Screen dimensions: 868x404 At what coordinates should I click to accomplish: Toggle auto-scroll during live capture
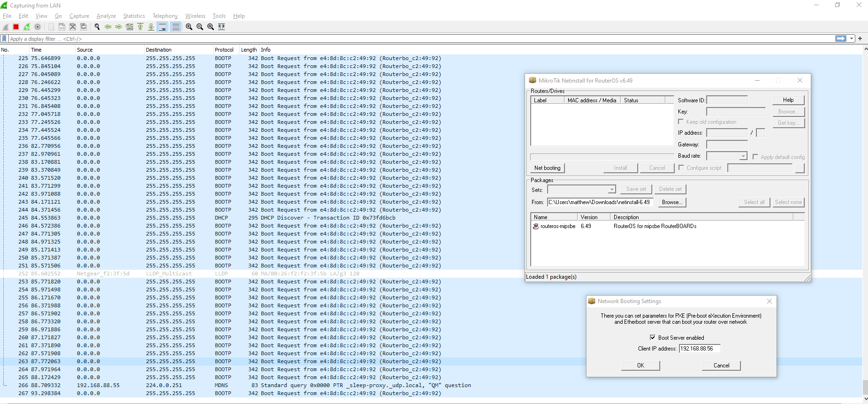point(162,27)
